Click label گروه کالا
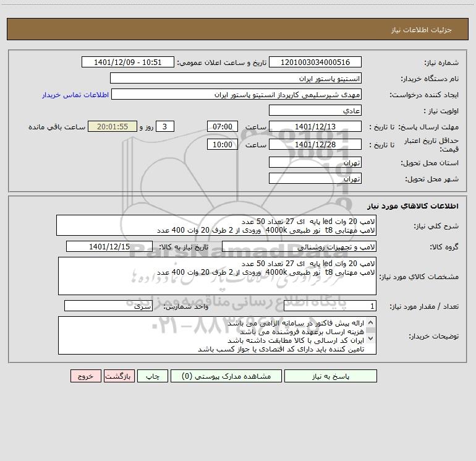 point(444,248)
